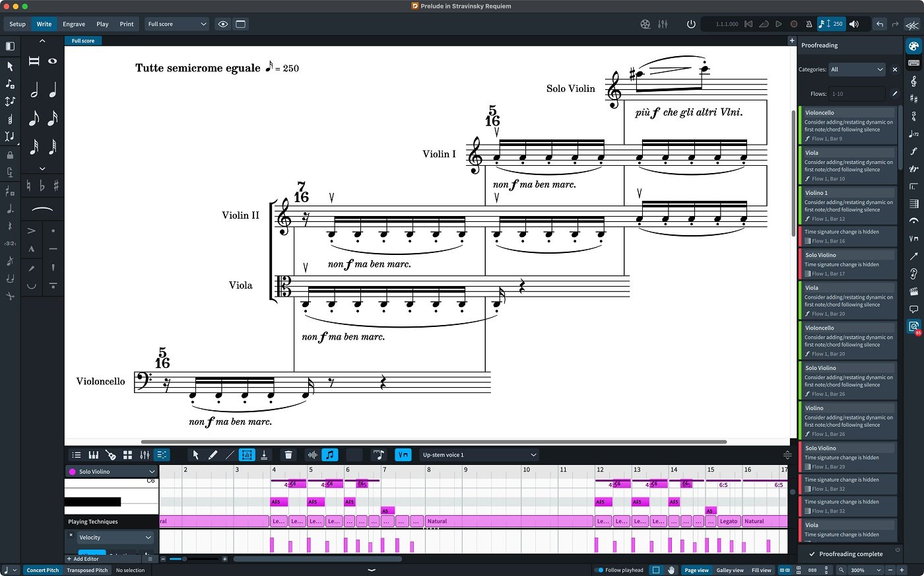Open the Full score layout dropdown
The height and width of the screenshot is (576, 924).
177,24
